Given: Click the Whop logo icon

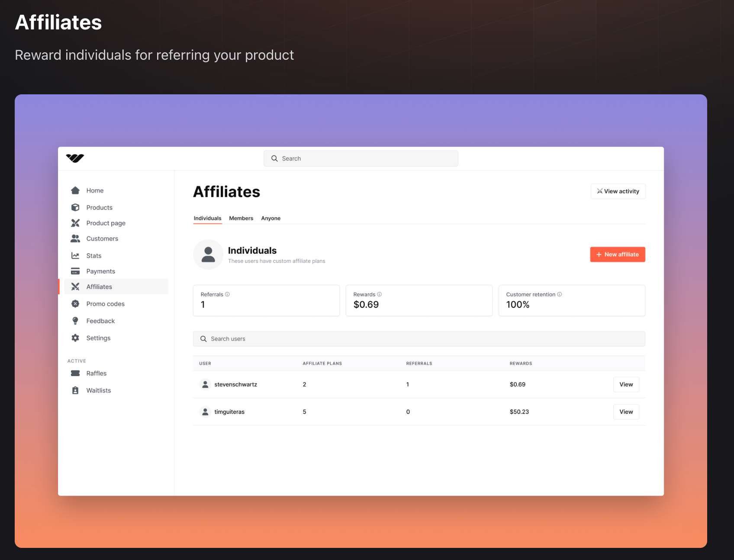Looking at the screenshot, I should [x=75, y=158].
